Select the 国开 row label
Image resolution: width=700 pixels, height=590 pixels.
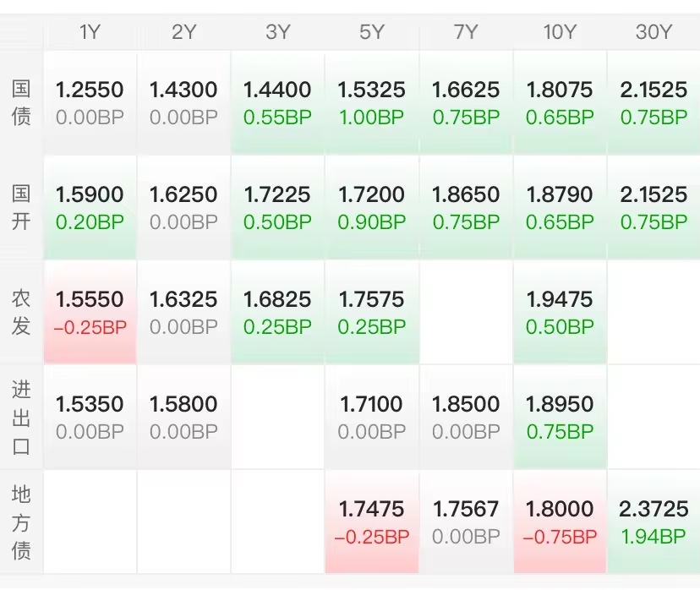tap(21, 207)
